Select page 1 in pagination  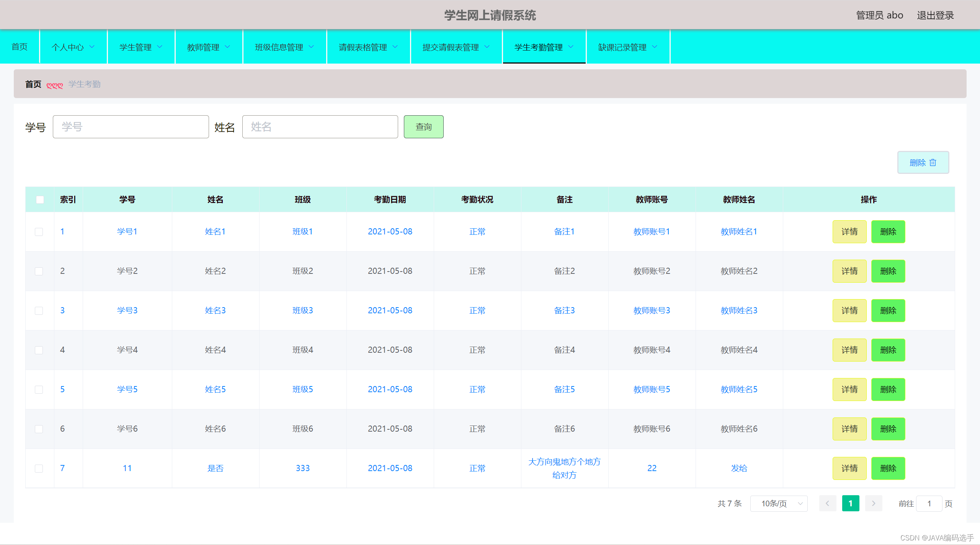click(851, 503)
